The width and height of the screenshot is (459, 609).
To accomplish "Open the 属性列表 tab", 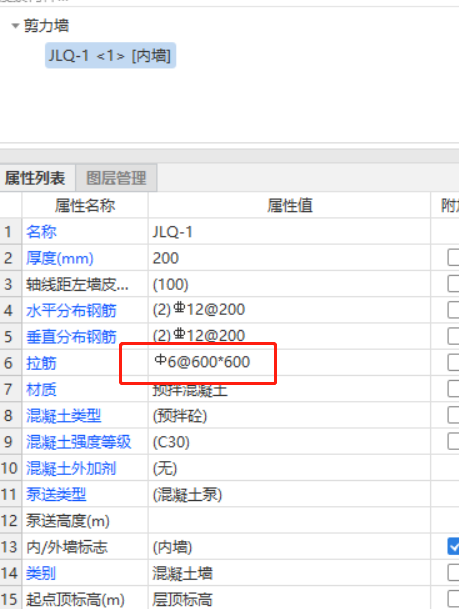I will 35,178.
